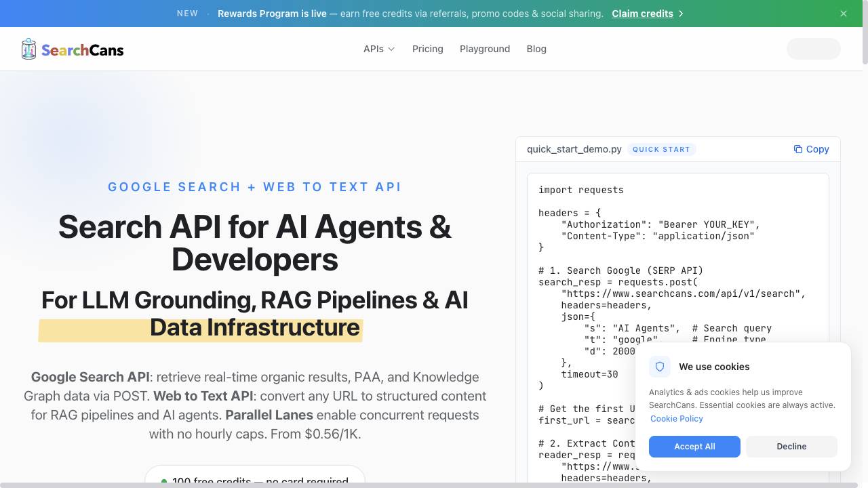This screenshot has width=868, height=488.
Task: Accept all cookies
Action: (x=694, y=447)
